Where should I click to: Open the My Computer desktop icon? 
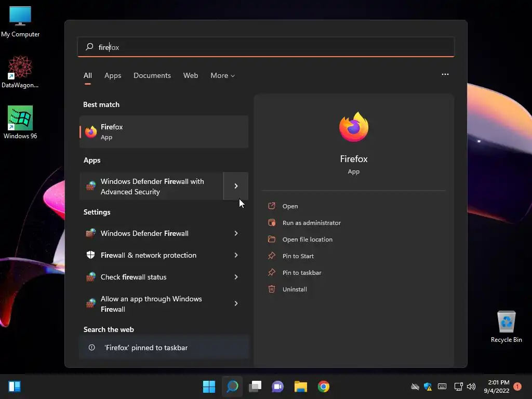(x=20, y=21)
